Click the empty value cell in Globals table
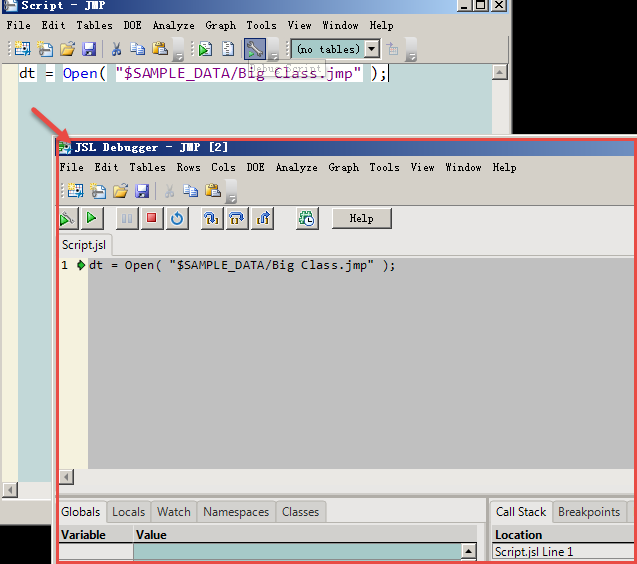The width and height of the screenshot is (637, 564). (297, 551)
